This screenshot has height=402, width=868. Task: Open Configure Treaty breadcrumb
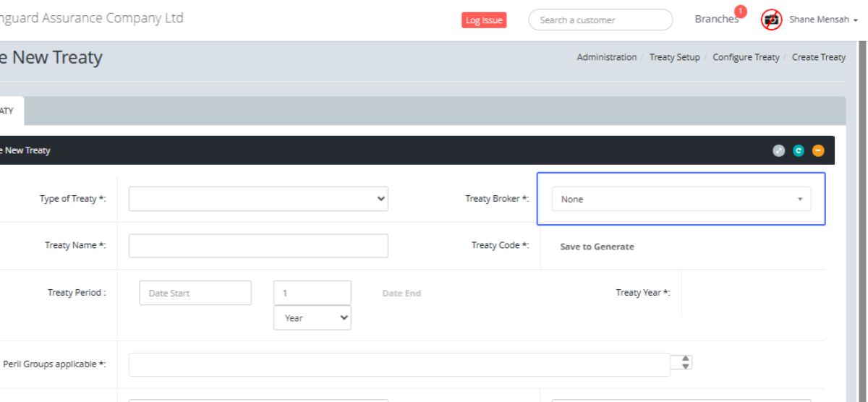coord(746,57)
